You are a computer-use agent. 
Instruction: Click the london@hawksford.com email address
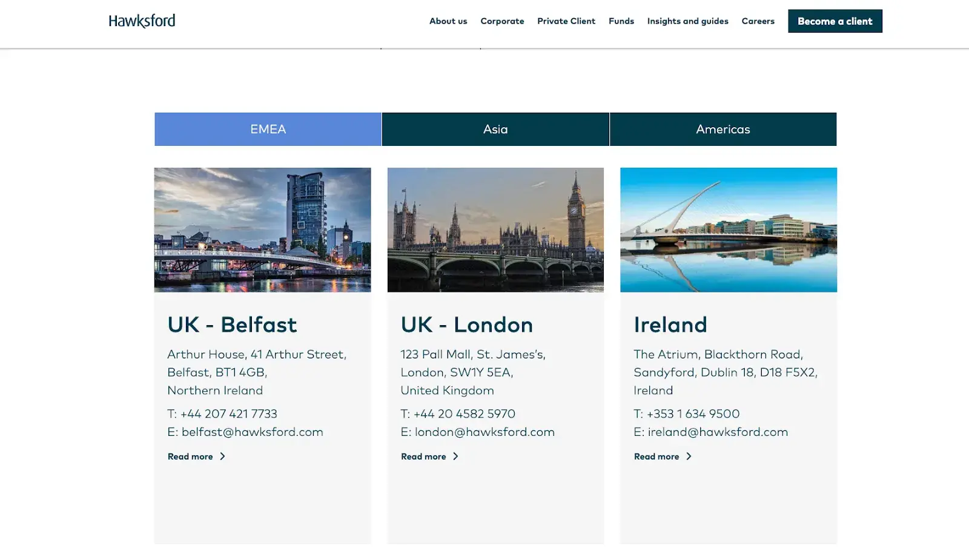click(484, 432)
